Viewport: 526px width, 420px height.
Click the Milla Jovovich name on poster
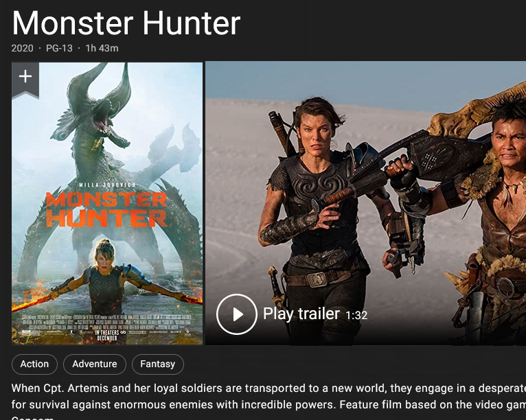107,185
